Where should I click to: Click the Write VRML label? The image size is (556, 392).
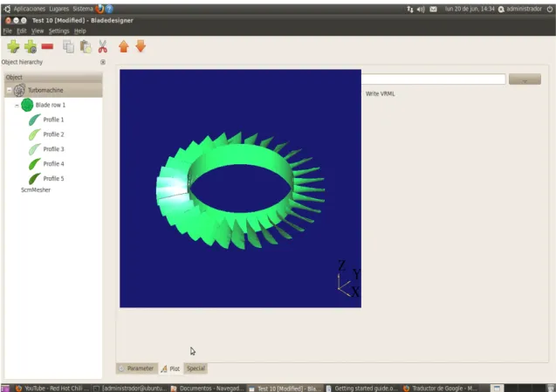coord(381,93)
